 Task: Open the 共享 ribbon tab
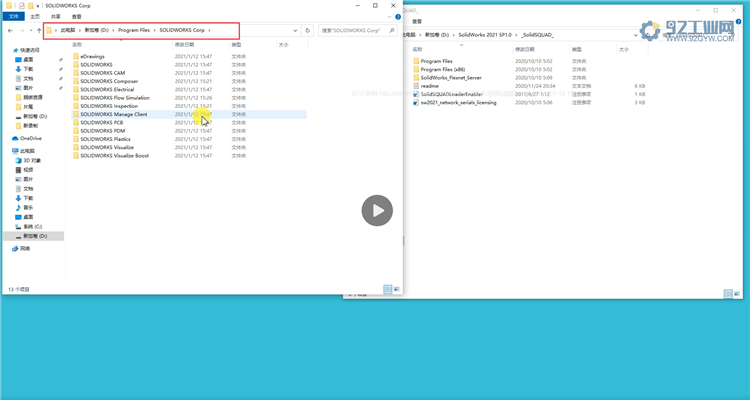[55, 17]
